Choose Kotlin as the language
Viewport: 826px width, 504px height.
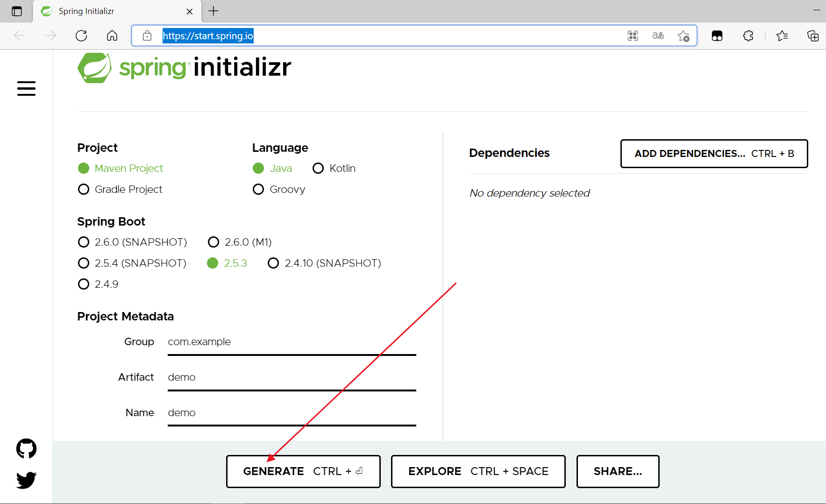pyautogui.click(x=334, y=168)
